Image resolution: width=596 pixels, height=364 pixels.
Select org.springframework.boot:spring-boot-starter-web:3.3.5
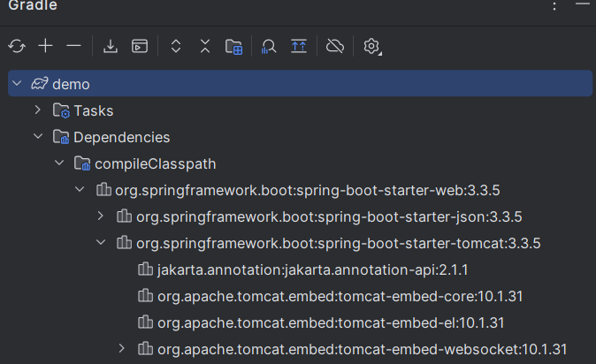click(308, 190)
